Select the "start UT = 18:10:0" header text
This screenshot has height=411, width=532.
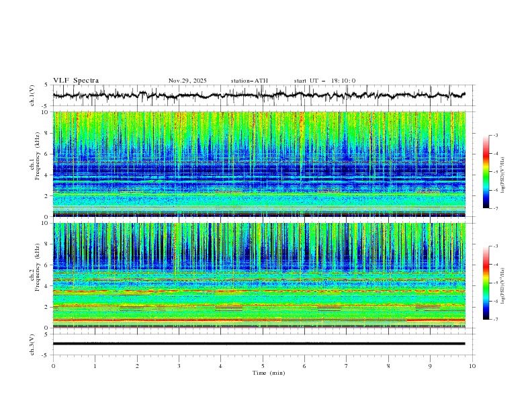point(324,81)
